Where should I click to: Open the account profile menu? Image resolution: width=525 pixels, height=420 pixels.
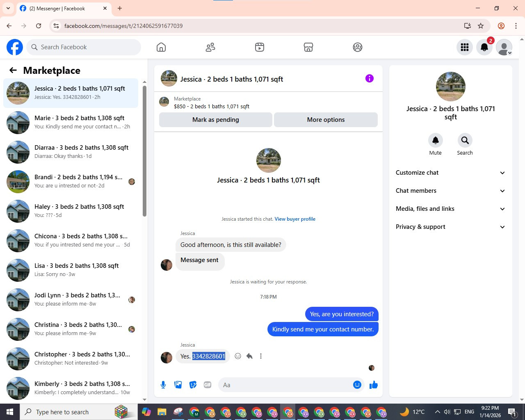pos(504,47)
